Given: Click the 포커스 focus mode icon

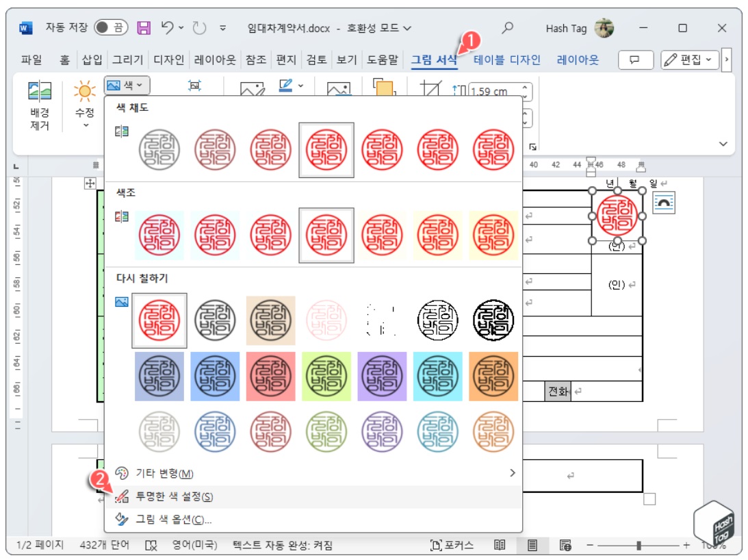Looking at the screenshot, I should 435,545.
